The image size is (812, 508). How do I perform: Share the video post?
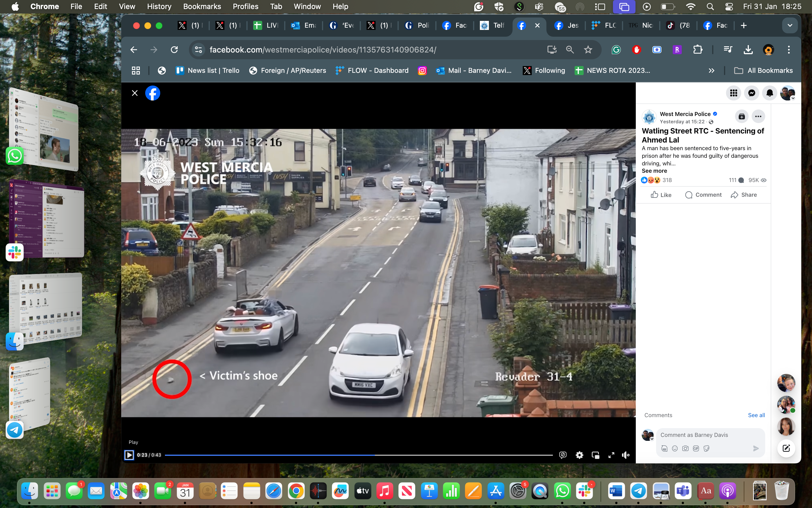coord(743,195)
